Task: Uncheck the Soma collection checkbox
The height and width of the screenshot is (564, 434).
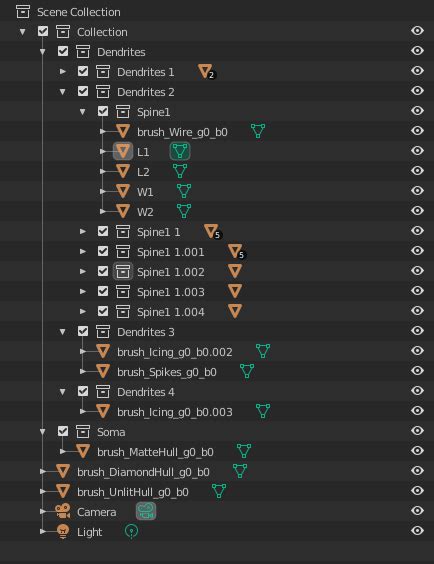Action: click(x=63, y=431)
